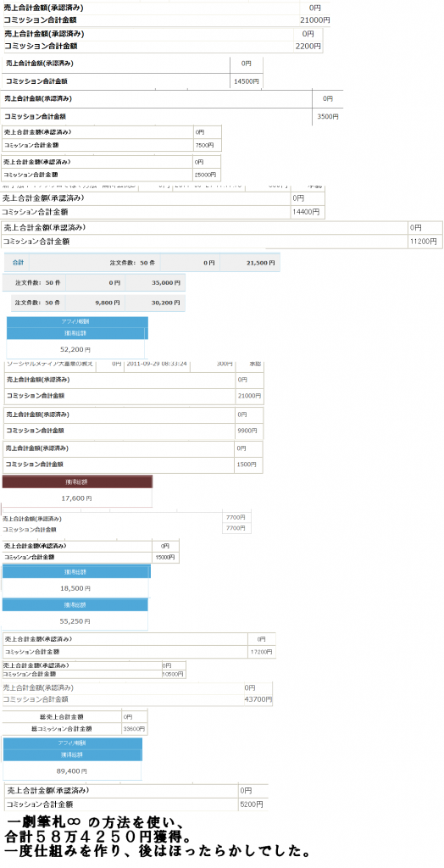Click the 獲得総額 header above 55,250円
Image resolution: width=444 pixels, height=868 pixels.
[75, 604]
